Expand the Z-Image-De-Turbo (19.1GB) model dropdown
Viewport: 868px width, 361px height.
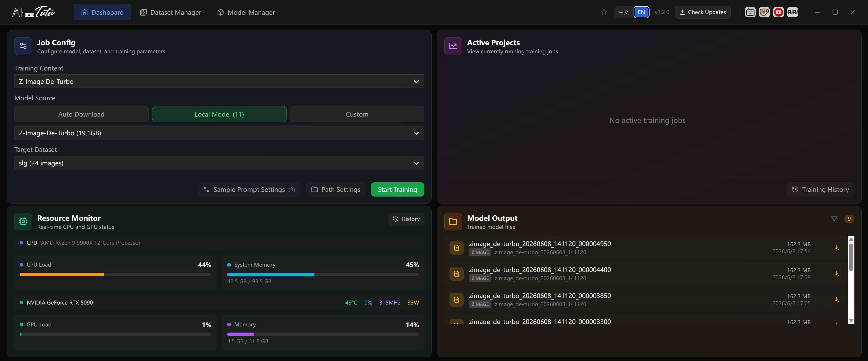(219, 133)
